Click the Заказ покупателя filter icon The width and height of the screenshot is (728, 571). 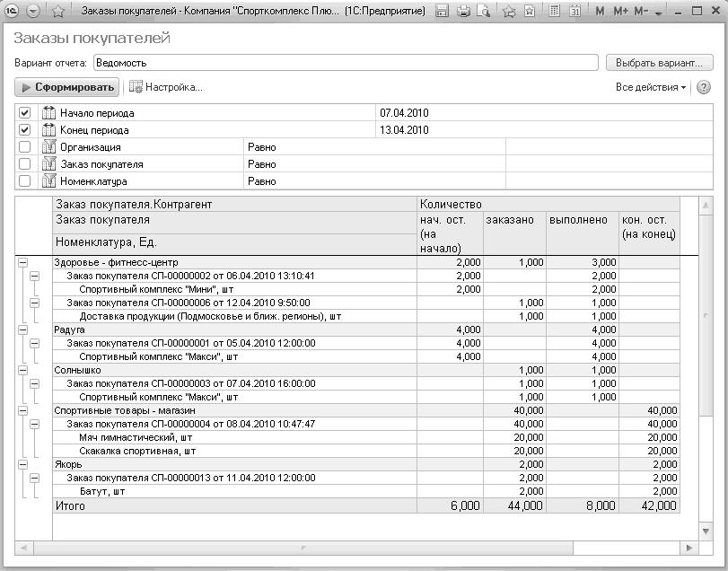coord(48,164)
